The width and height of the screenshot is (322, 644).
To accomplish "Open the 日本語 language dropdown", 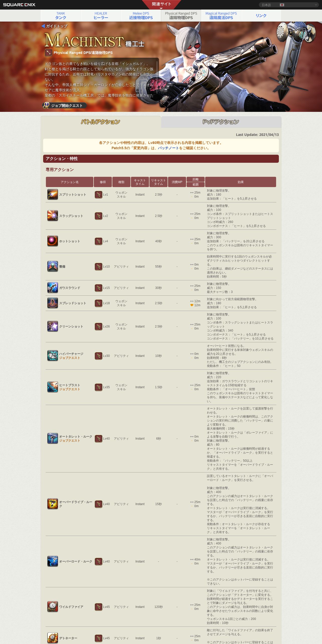I will pyautogui.click(x=289, y=5).
